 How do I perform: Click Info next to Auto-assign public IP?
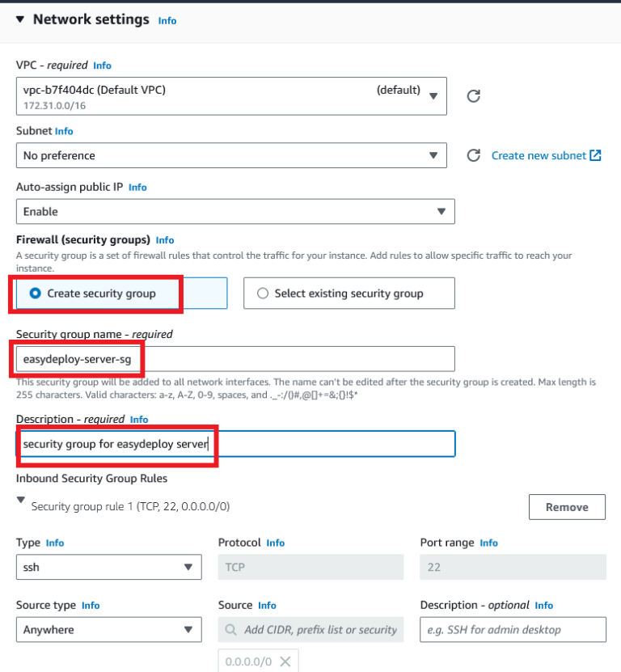click(137, 187)
